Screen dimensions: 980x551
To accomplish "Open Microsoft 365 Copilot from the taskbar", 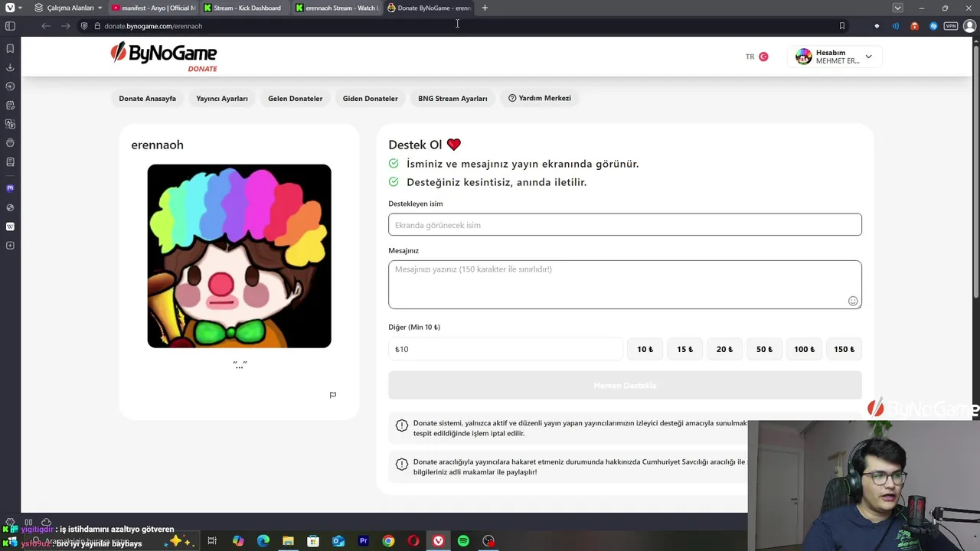I will [x=238, y=541].
